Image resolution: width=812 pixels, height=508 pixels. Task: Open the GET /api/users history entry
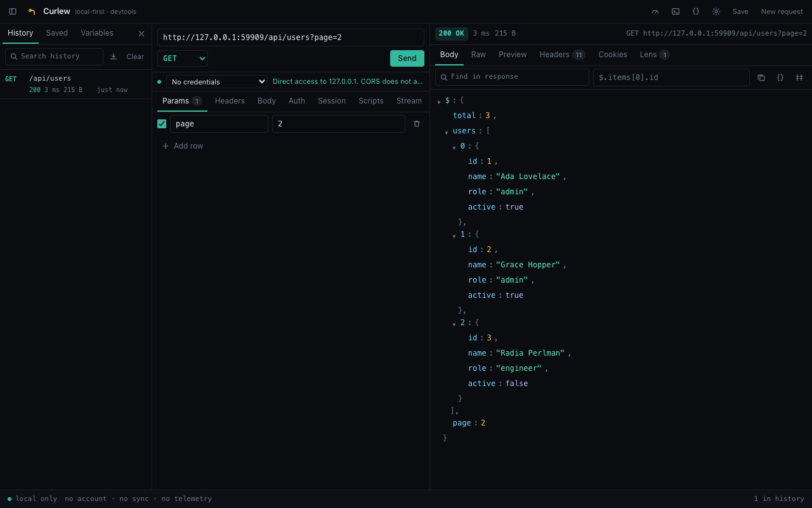click(x=75, y=84)
